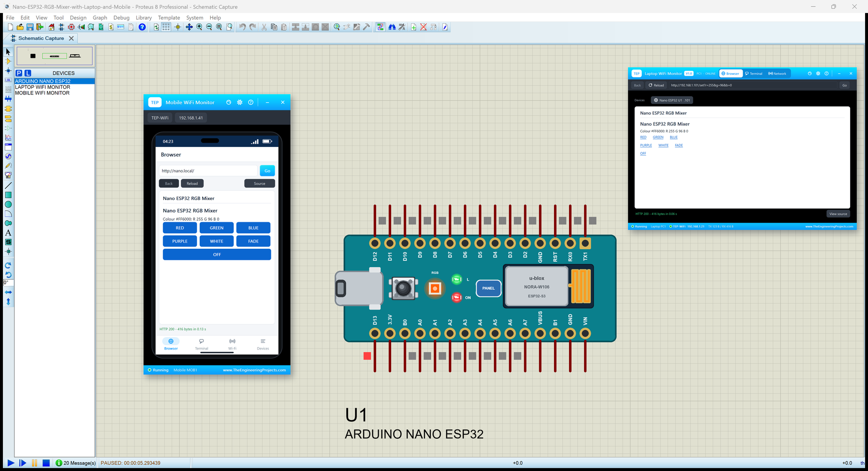Open the Library menu
The image size is (868, 471).
(144, 18)
